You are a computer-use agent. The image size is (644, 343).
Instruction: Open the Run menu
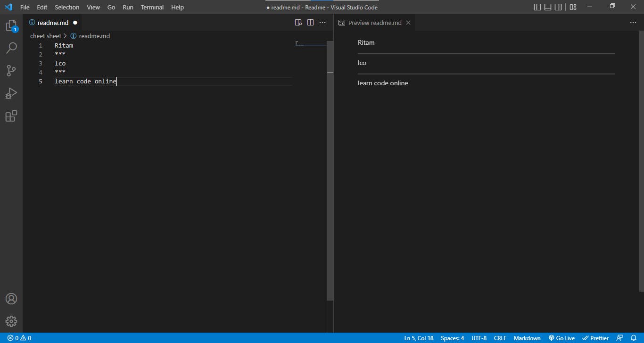click(x=128, y=7)
